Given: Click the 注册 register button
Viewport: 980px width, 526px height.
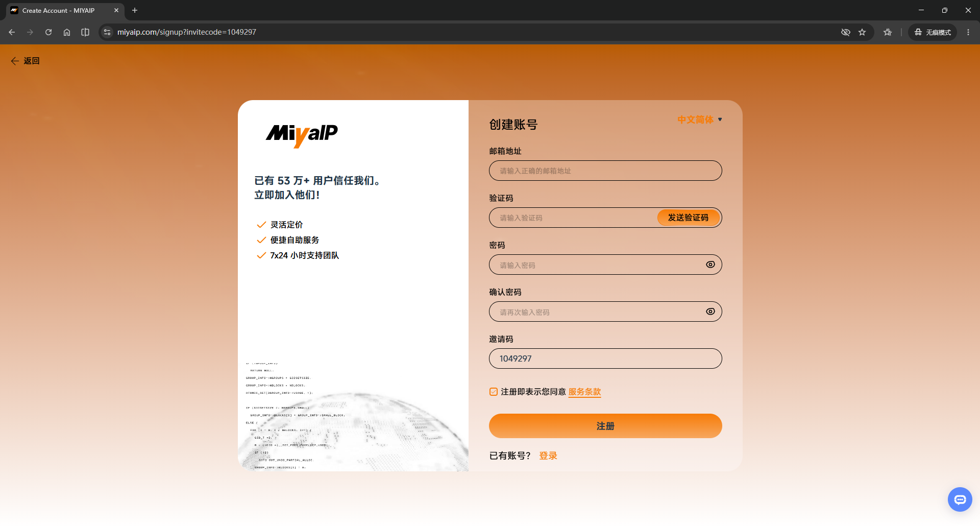Looking at the screenshot, I should tap(605, 426).
